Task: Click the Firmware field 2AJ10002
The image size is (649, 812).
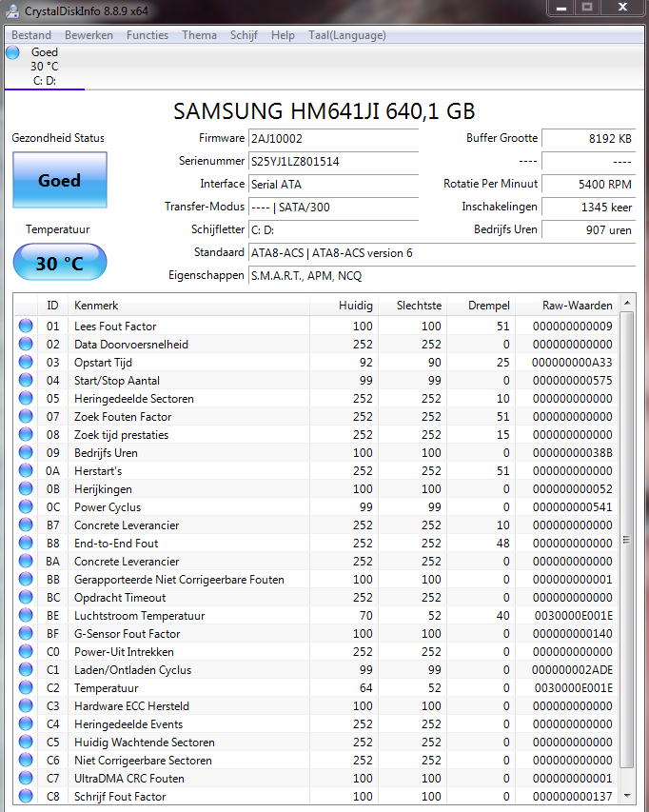Action: [x=333, y=139]
